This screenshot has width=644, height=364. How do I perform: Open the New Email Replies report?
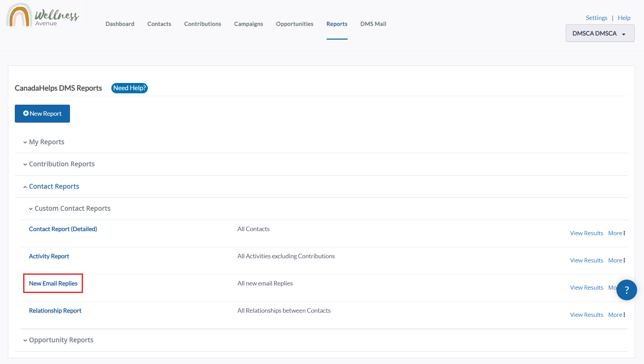pos(53,283)
